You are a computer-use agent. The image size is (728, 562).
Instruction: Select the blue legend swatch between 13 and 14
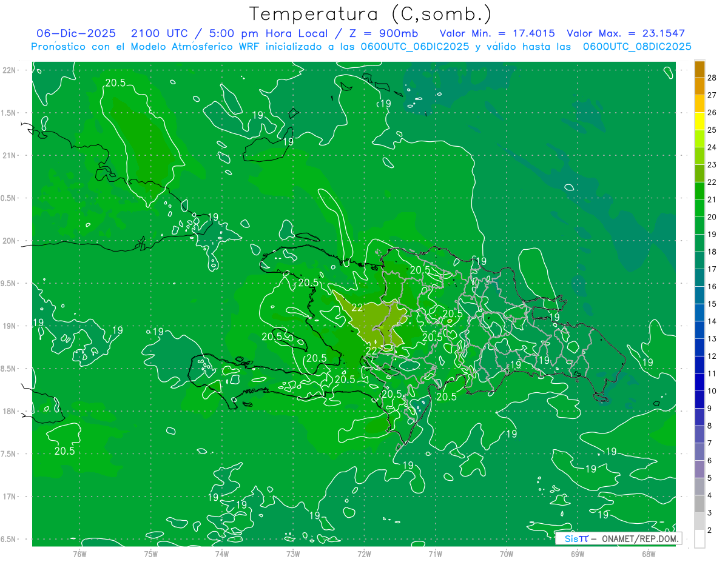point(700,330)
